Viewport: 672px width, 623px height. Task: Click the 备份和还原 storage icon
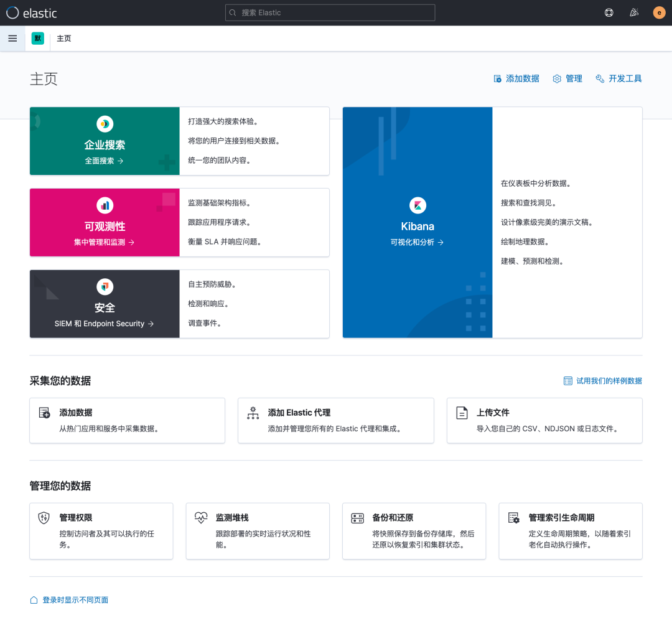357,518
